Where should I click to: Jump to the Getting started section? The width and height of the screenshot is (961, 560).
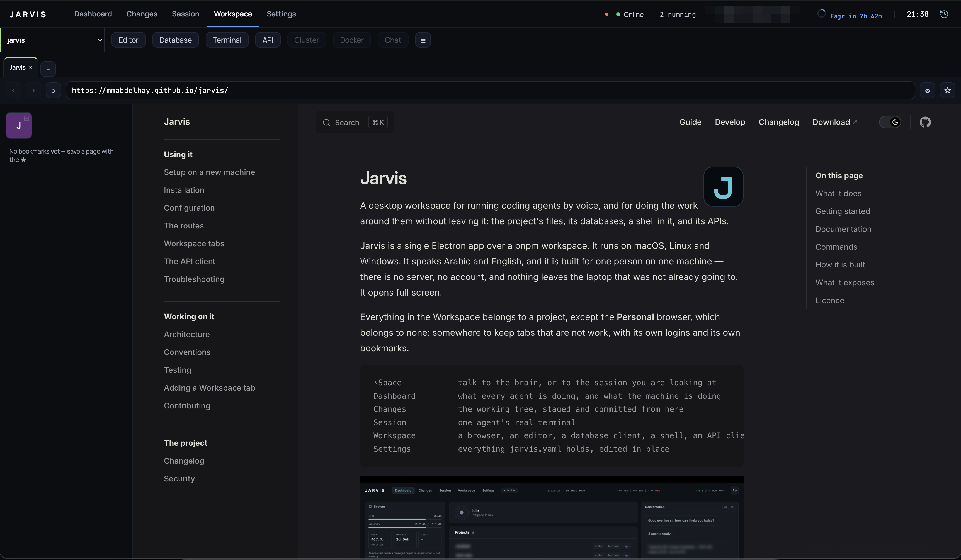843,211
